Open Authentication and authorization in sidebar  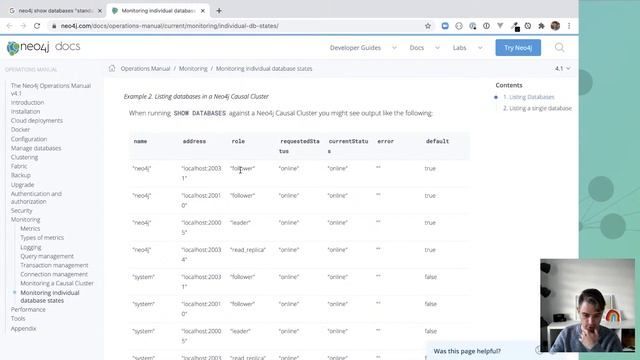[x=36, y=198]
